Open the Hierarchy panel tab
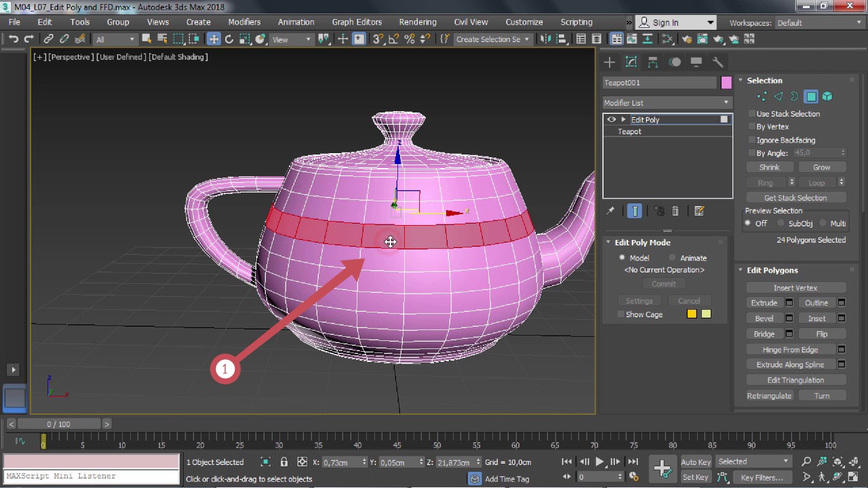The width and height of the screenshot is (868, 488). click(x=653, y=62)
